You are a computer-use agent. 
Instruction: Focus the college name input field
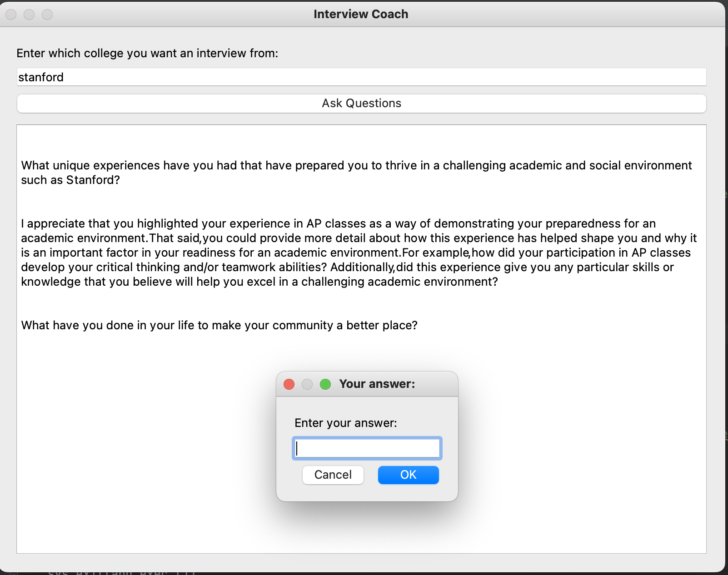pyautogui.click(x=361, y=77)
